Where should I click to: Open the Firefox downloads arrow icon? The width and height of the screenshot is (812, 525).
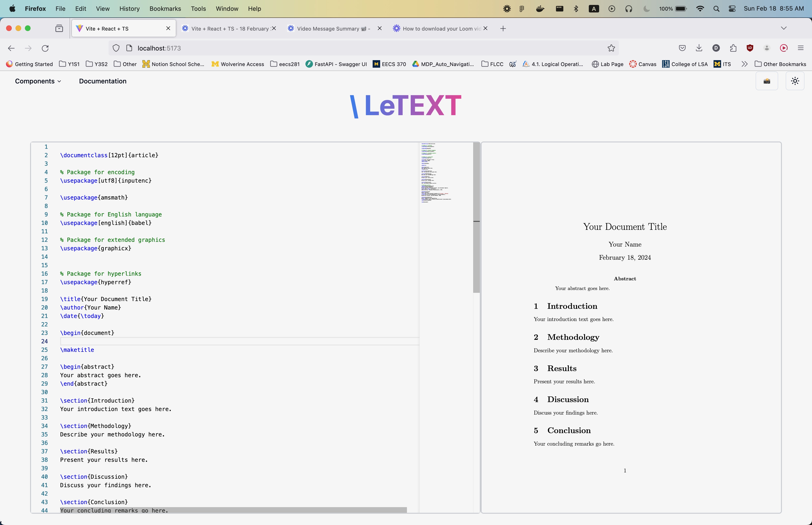699,48
